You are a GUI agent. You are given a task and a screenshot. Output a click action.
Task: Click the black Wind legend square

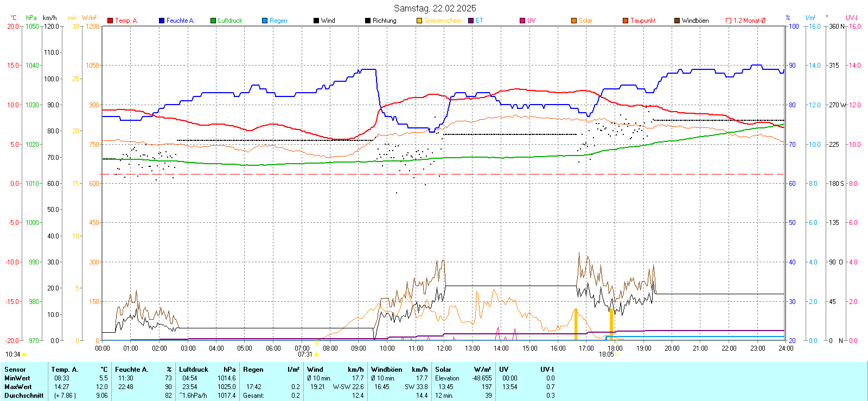pos(316,21)
